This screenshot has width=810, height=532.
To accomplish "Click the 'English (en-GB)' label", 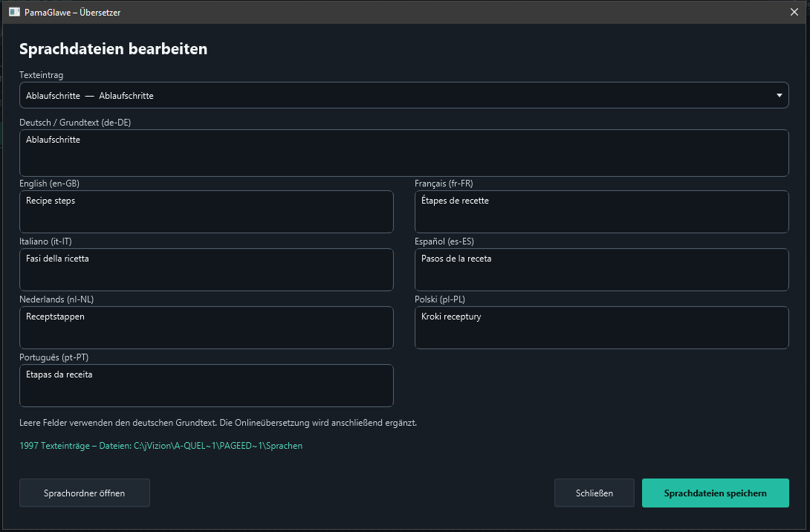I will (x=49, y=184).
